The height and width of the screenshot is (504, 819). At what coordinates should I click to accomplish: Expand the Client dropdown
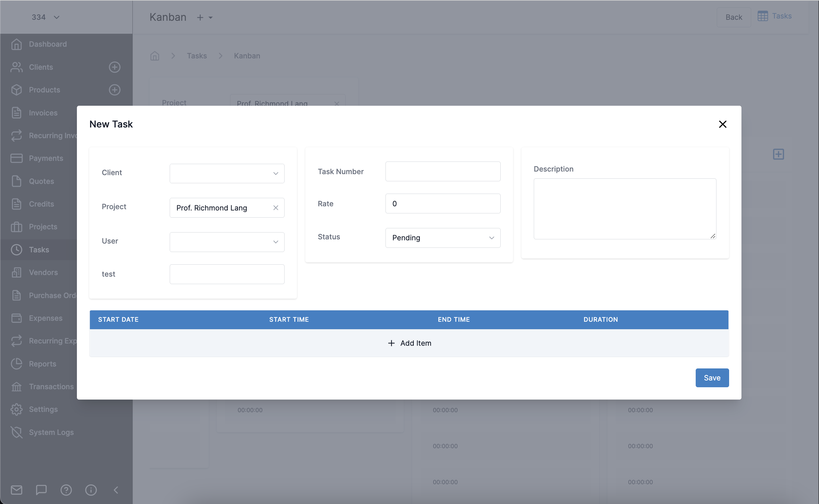(x=227, y=173)
